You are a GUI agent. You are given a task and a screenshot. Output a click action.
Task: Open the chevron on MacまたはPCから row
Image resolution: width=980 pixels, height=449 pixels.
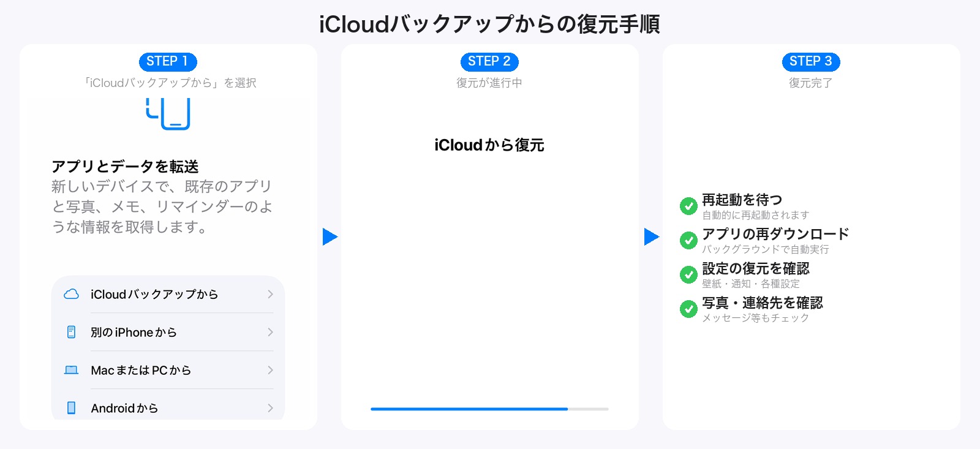click(270, 370)
